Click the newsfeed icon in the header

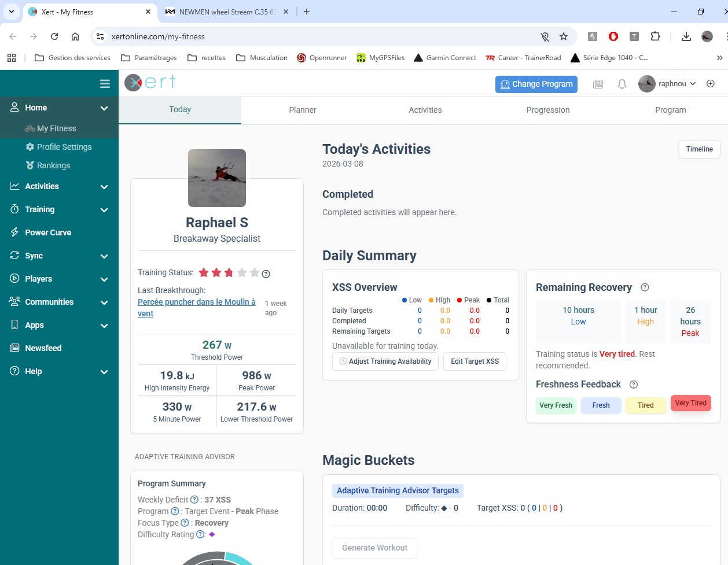pyautogui.click(x=598, y=84)
